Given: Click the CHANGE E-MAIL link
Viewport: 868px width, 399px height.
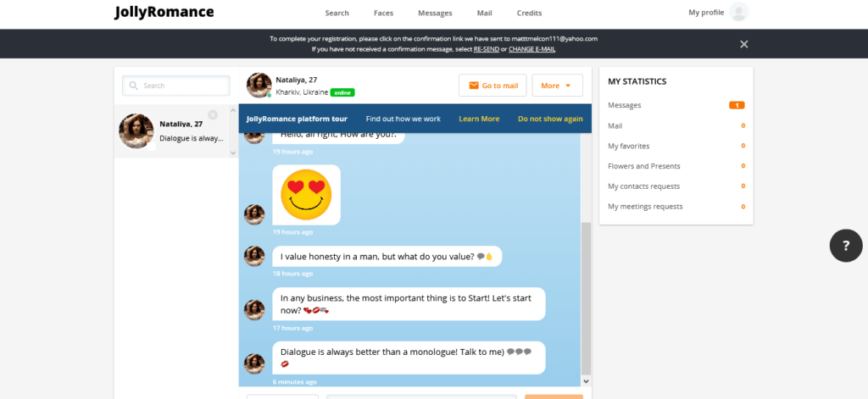Looking at the screenshot, I should [532, 49].
